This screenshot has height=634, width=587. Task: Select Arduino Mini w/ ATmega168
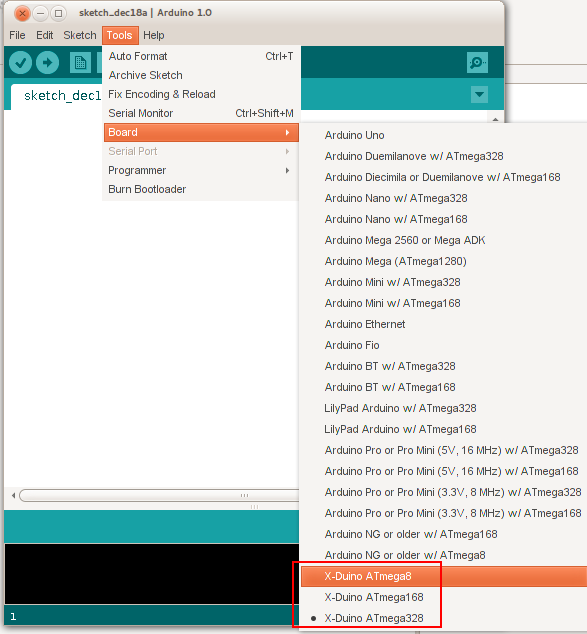444,303
